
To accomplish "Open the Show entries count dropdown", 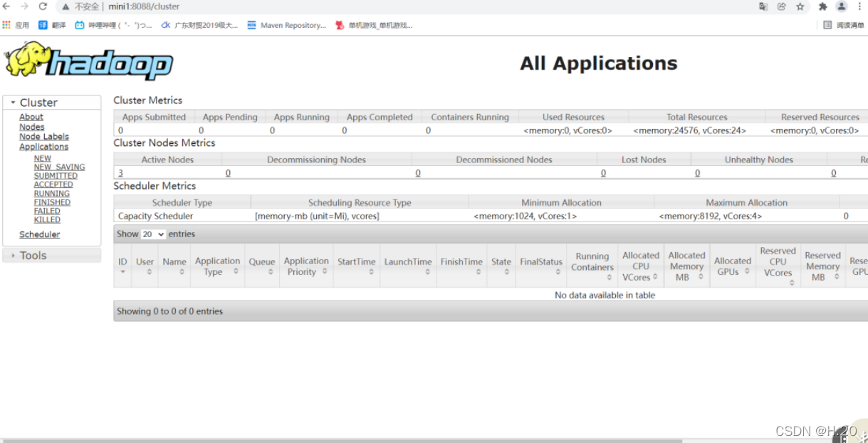I will [153, 234].
